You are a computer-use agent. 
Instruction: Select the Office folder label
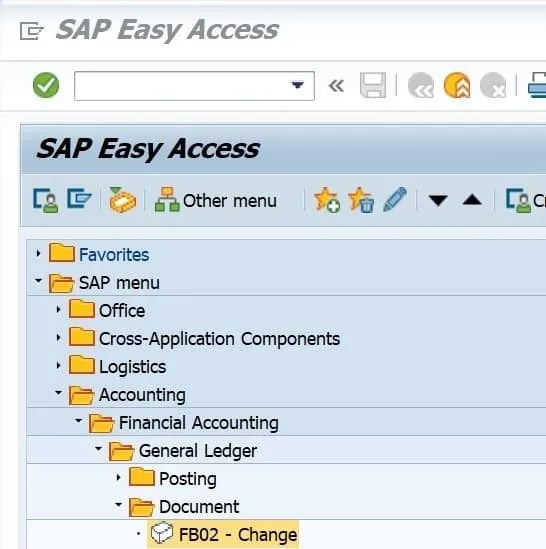122,311
